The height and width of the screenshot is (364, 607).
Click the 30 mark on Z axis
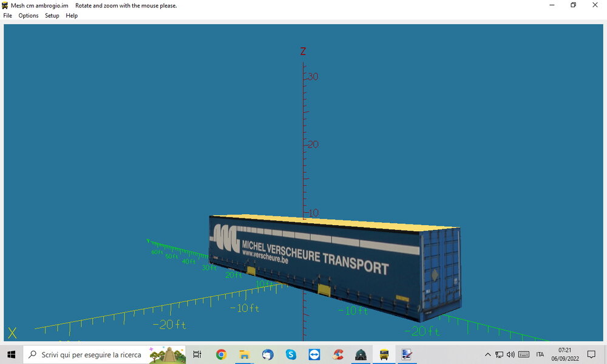click(x=313, y=76)
